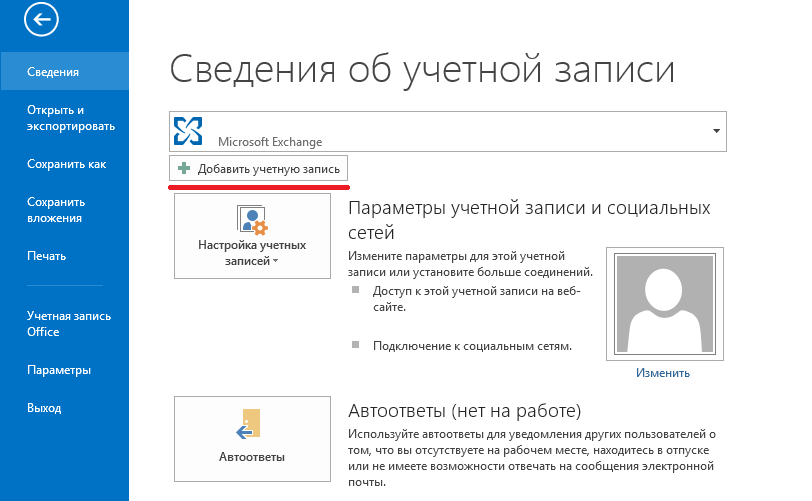Click the Microsoft Exchange logo icon
812x501 pixels.
coord(188,131)
